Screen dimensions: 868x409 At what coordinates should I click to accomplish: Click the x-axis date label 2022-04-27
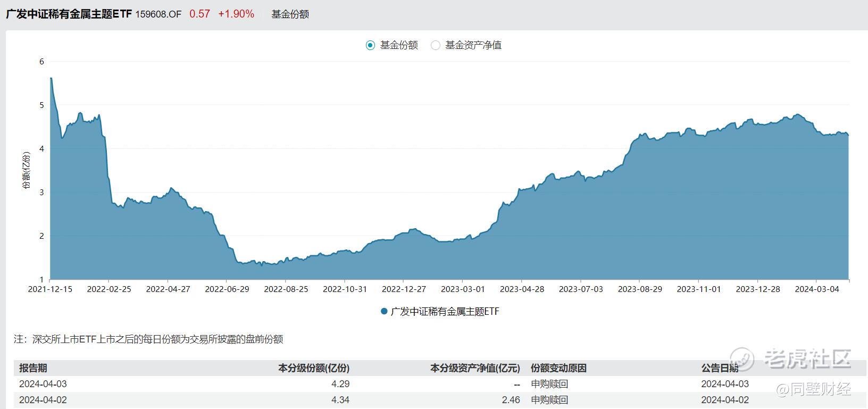pos(168,289)
